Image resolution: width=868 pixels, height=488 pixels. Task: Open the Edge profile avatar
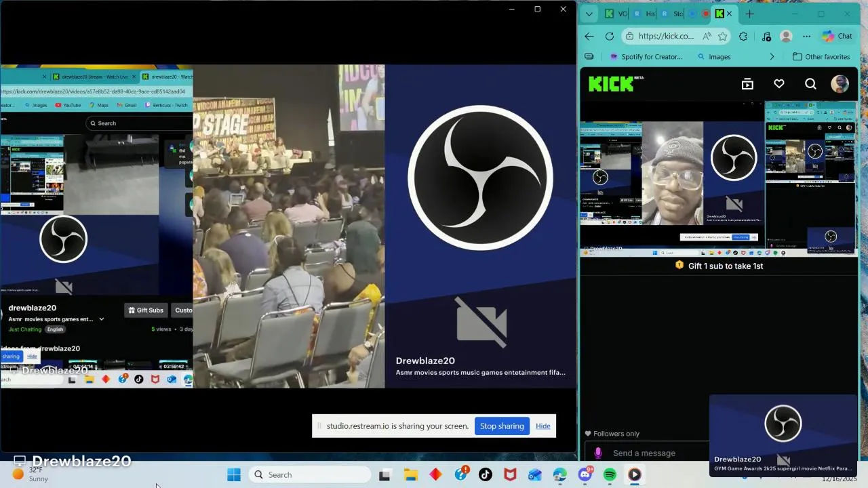(x=786, y=37)
